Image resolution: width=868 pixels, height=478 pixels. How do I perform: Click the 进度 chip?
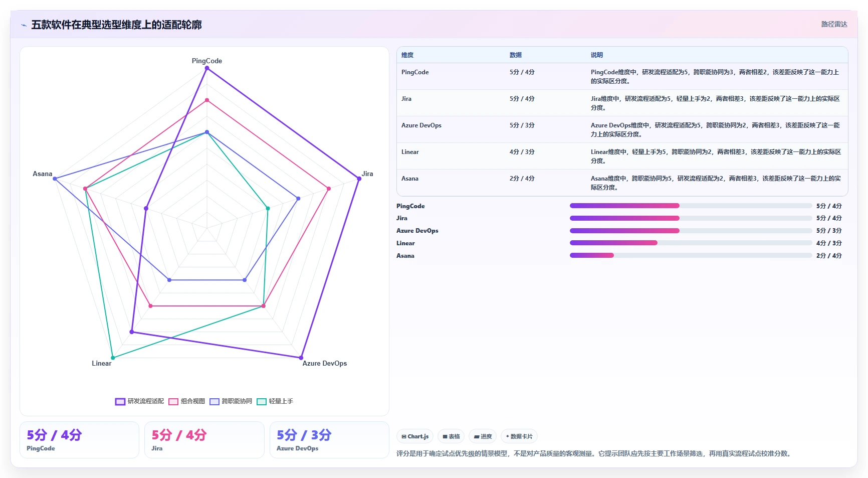pos(483,436)
